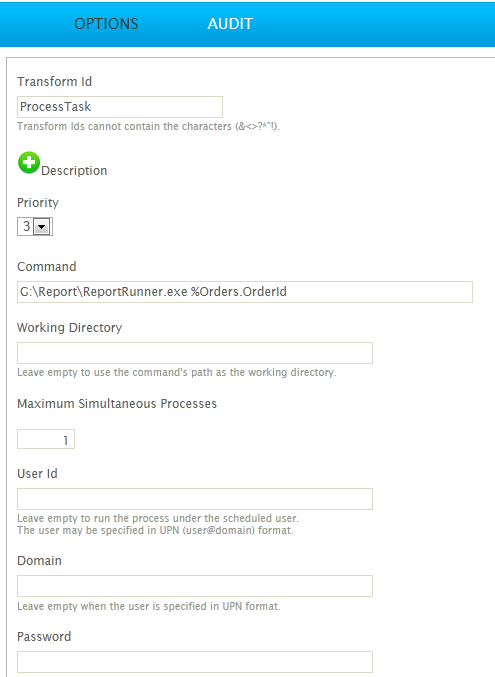This screenshot has width=495, height=677.
Task: Focus the Domain text box
Action: [x=195, y=586]
